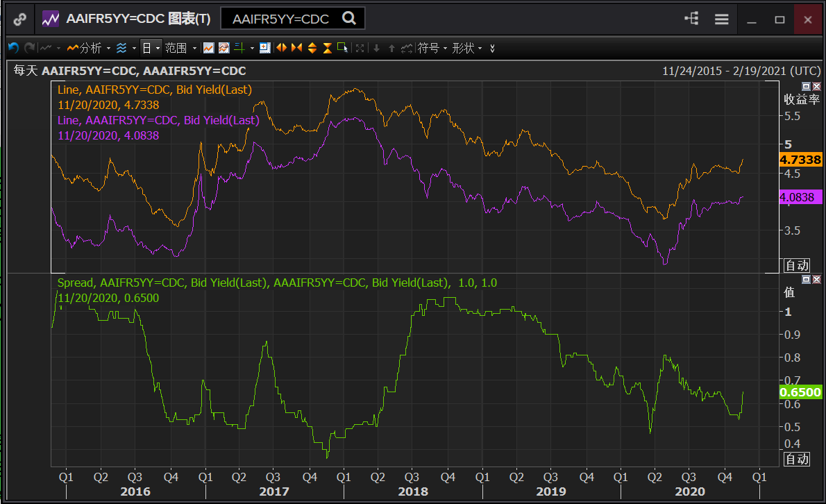Click the orange 4.7338 price label
826x504 pixels.
coord(800,160)
